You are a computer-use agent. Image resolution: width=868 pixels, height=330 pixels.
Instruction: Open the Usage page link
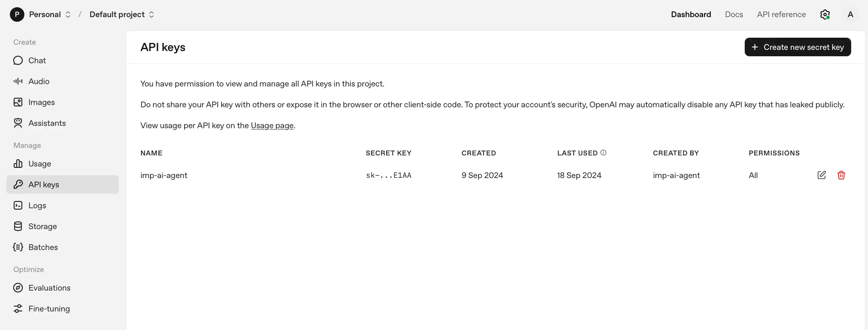tap(272, 125)
